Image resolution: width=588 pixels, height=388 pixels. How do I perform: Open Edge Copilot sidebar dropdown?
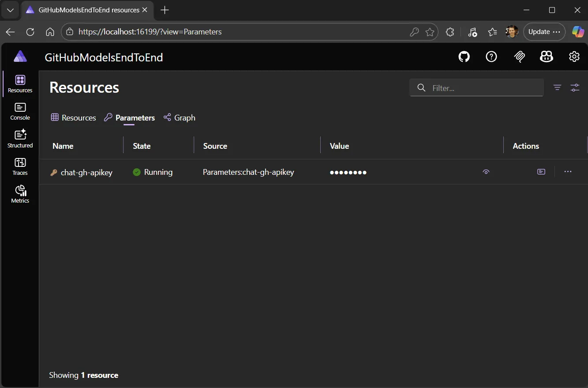(x=578, y=31)
